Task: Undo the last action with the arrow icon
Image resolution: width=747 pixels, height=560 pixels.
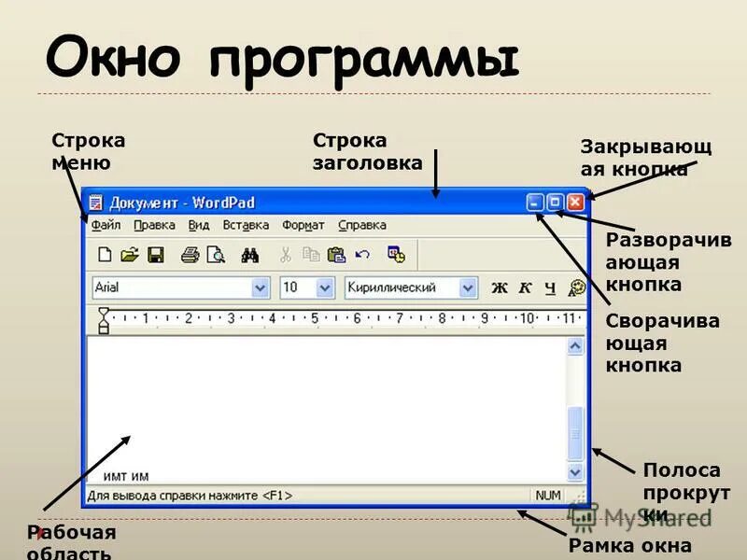Action: tap(361, 254)
